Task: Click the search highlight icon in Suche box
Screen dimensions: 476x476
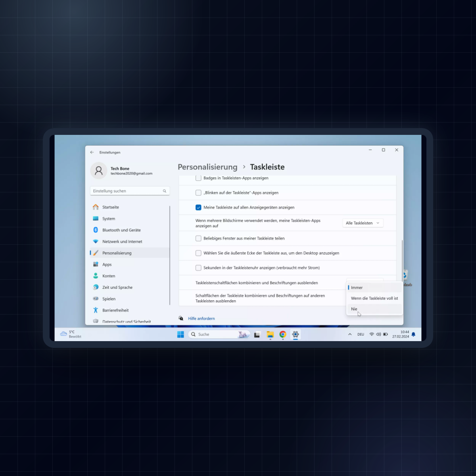Action: click(x=242, y=334)
